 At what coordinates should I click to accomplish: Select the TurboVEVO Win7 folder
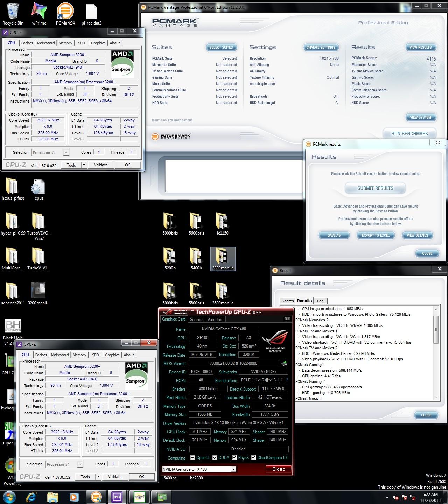tap(39, 226)
